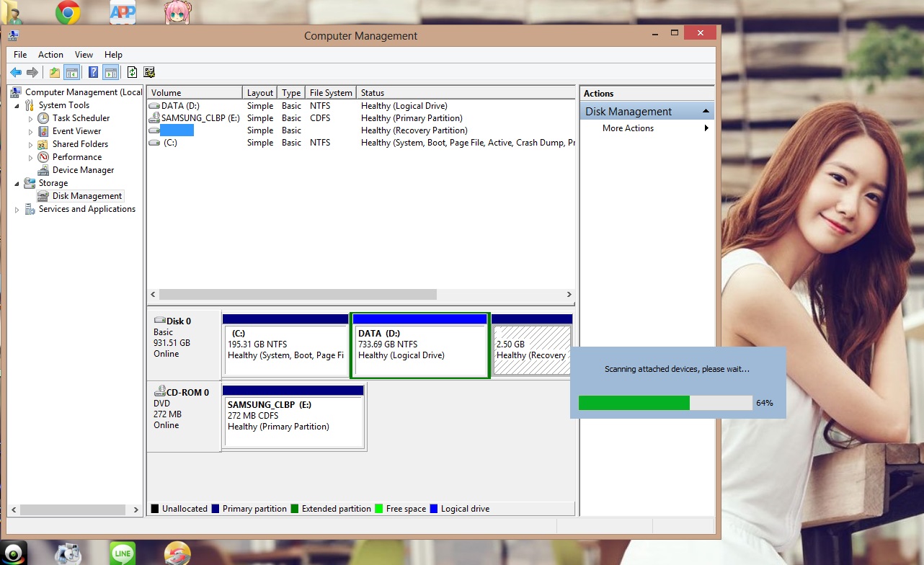The width and height of the screenshot is (924, 565).
Task: Click the Shared Folders icon in the tree
Action: 44,144
